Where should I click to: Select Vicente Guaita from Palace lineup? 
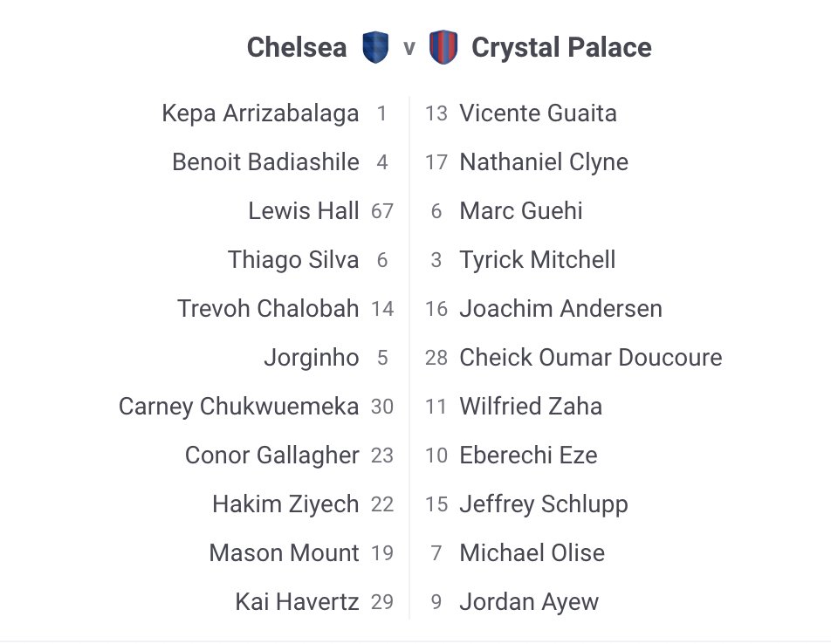coord(538,113)
